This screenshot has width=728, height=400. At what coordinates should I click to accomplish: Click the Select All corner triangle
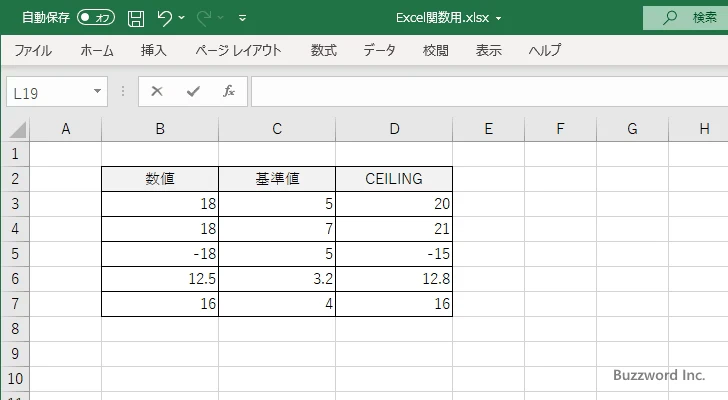[18, 129]
